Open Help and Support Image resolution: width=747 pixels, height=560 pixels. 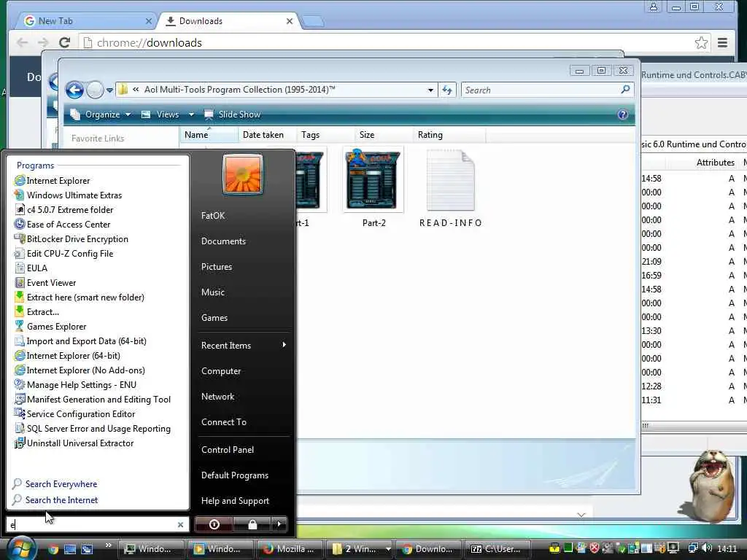pyautogui.click(x=235, y=500)
